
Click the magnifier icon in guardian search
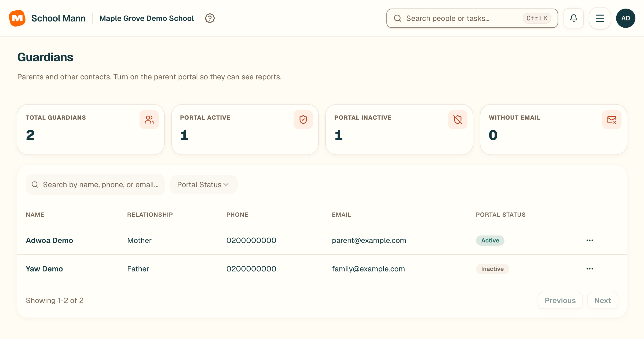click(x=35, y=185)
